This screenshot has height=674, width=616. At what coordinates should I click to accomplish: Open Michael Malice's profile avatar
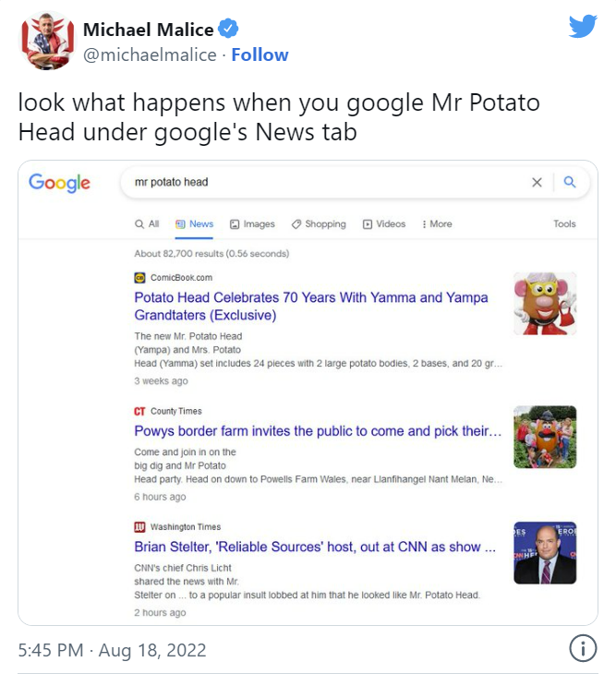pos(48,42)
